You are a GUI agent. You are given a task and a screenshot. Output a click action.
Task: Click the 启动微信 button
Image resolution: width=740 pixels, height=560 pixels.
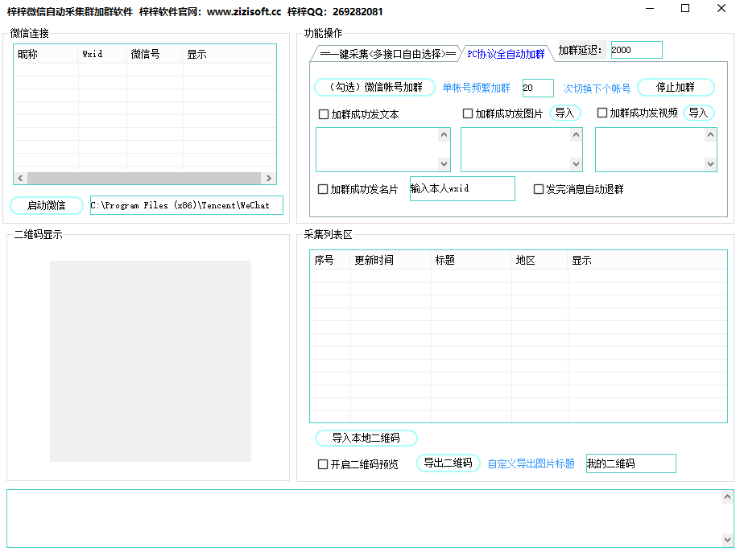click(46, 205)
